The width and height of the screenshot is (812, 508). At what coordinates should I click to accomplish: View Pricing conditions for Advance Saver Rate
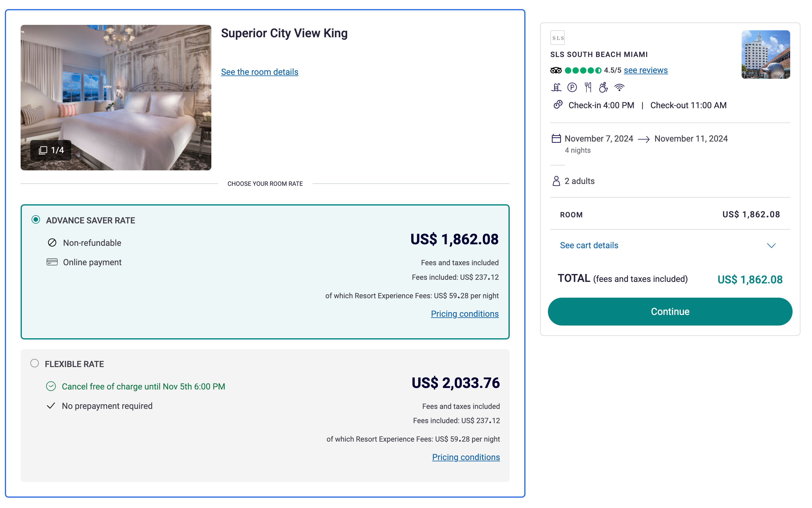tap(465, 314)
